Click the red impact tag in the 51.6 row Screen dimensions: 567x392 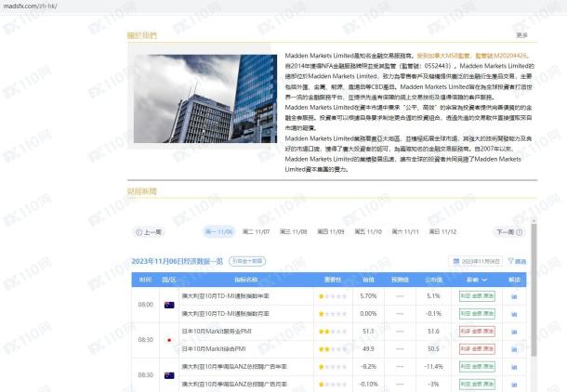pos(477,332)
